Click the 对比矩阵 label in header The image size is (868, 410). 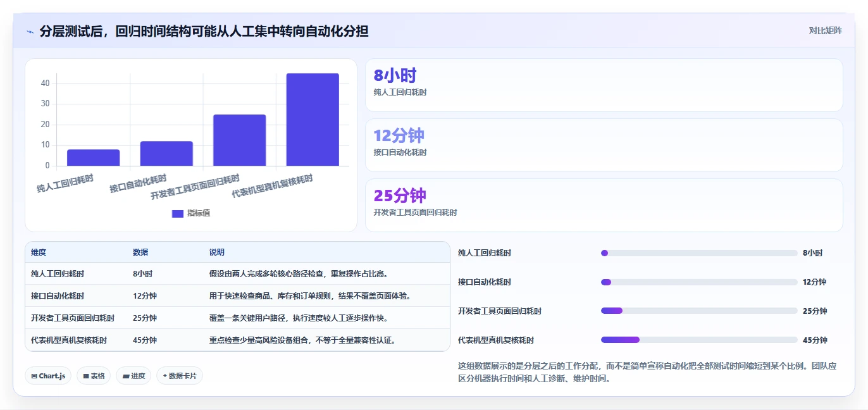pyautogui.click(x=826, y=30)
